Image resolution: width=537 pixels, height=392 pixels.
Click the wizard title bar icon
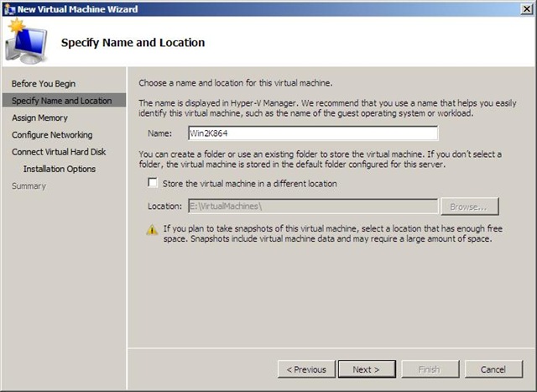click(9, 9)
